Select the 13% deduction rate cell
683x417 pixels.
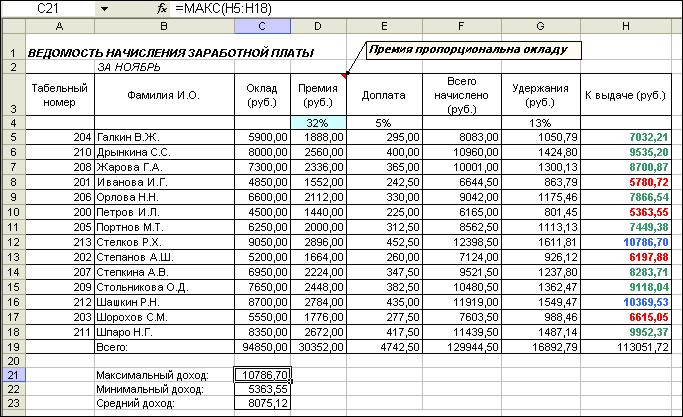click(540, 122)
